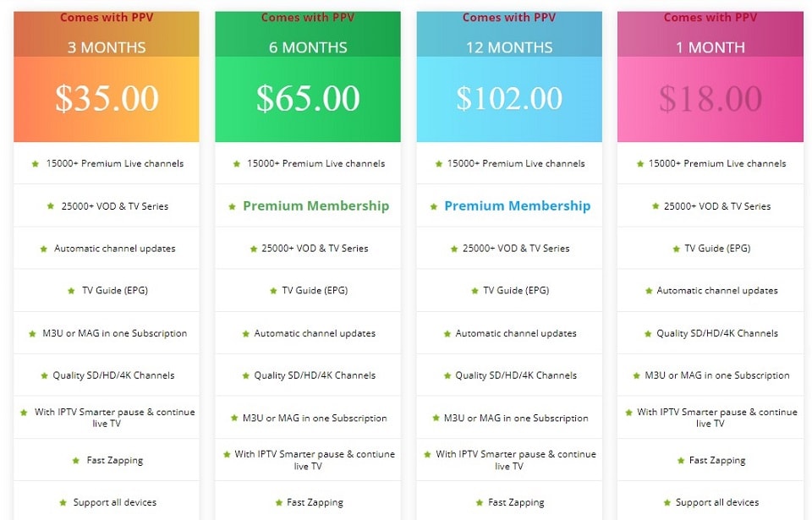Click Automatic channel updates in 3 Months plan
The width and height of the screenshot is (812, 520).
tap(114, 249)
